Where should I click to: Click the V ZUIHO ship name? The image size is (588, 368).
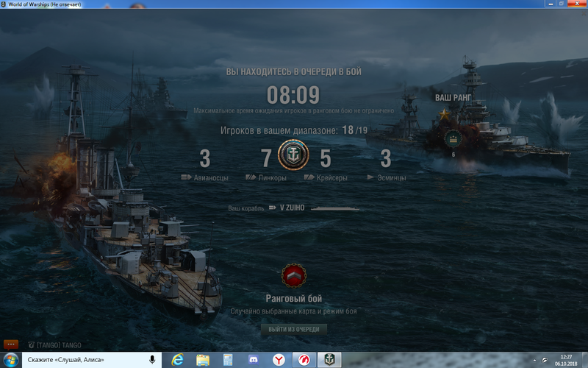[292, 208]
